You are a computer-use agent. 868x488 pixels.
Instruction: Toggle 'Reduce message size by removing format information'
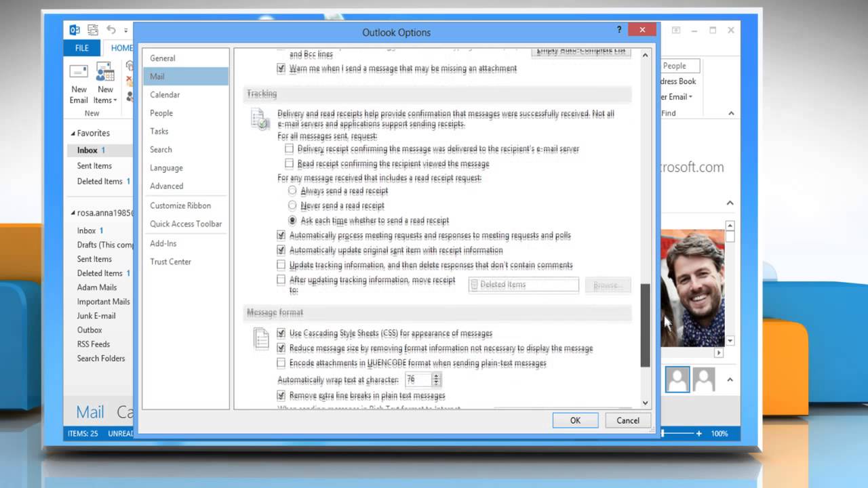pyautogui.click(x=281, y=348)
